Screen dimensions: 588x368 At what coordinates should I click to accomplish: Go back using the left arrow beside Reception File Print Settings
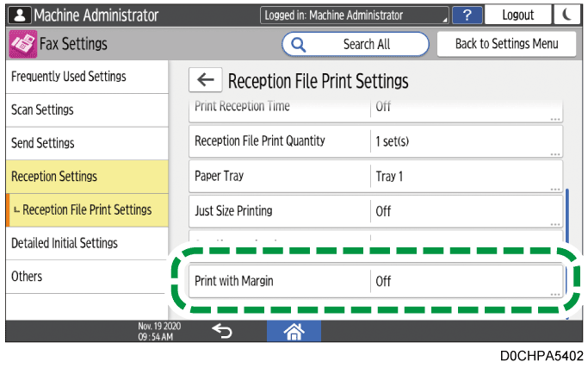coord(205,80)
